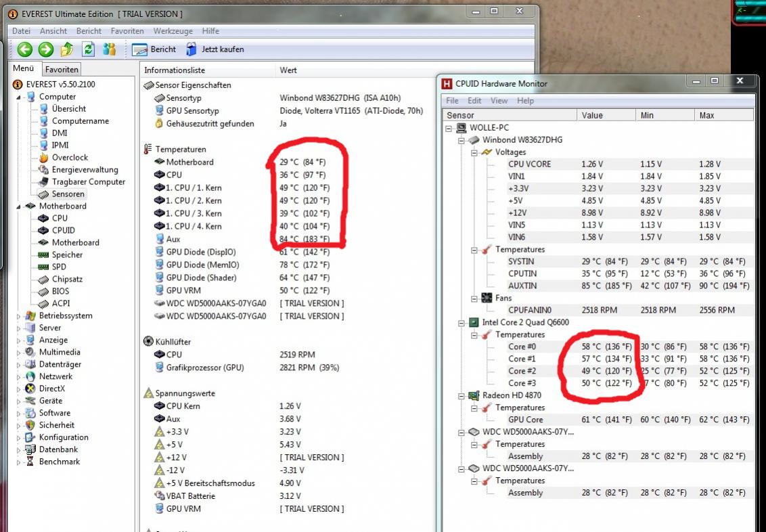Select Tragbarer Computer in the tree
This screenshot has height=532, width=766.
tap(89, 181)
